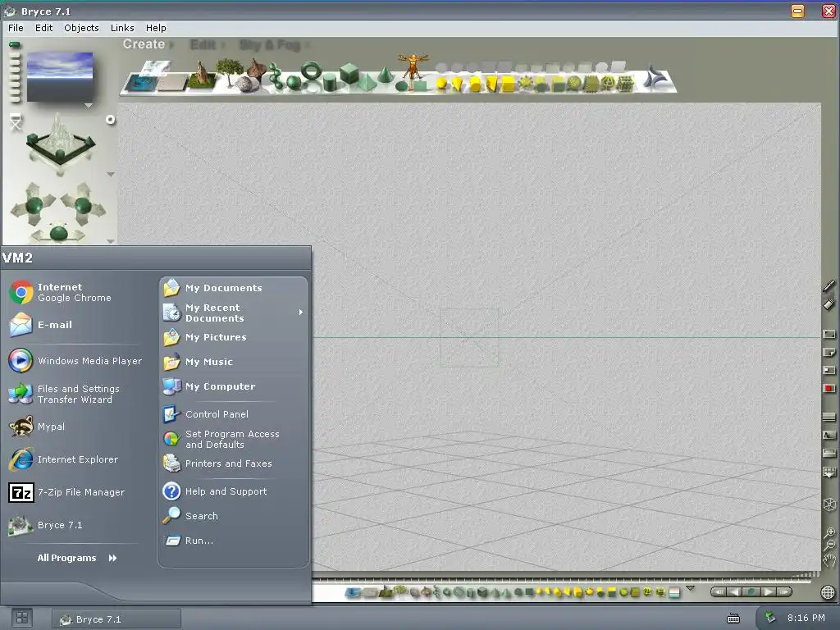Open My Documents folder
The image size is (840, 630).
tap(213, 288)
